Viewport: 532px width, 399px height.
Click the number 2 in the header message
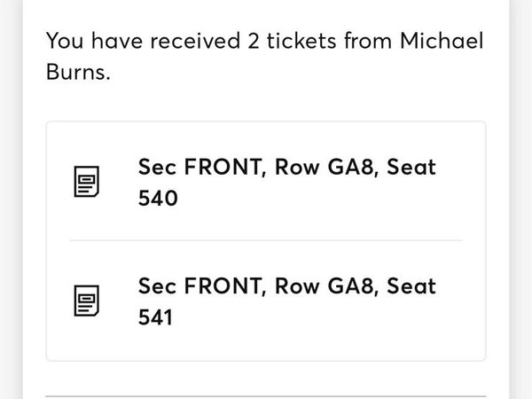254,41
